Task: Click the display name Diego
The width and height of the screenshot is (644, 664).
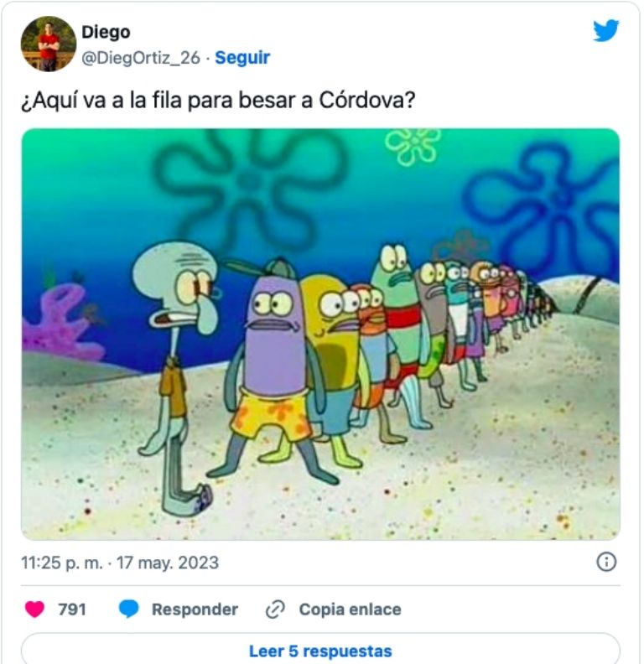Action: click(x=106, y=32)
